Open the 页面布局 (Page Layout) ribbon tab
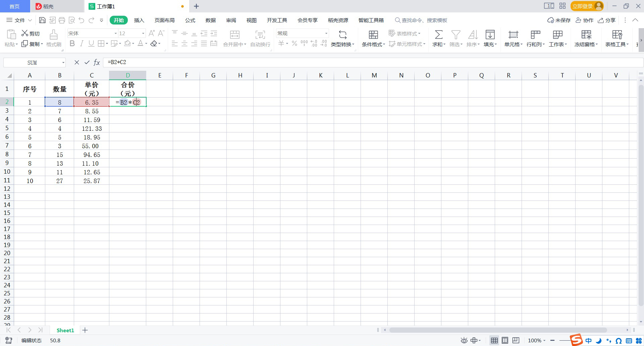Image resolution: width=644 pixels, height=346 pixels. [164, 20]
